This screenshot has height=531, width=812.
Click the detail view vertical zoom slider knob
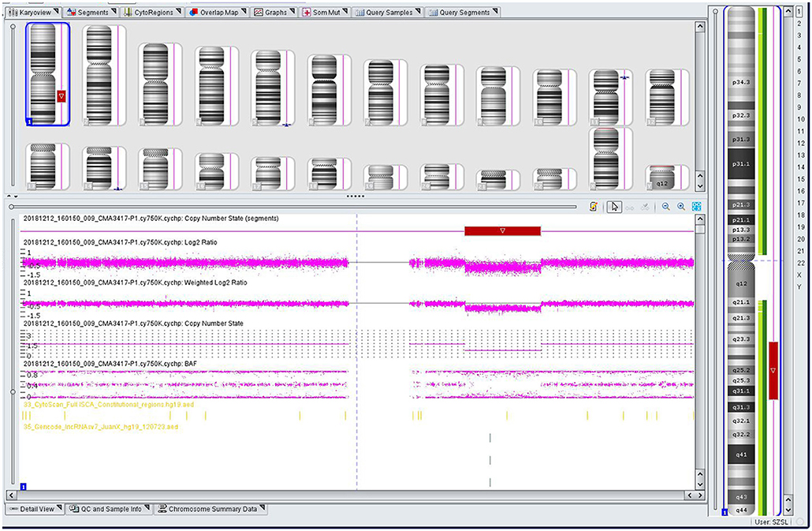point(13,392)
